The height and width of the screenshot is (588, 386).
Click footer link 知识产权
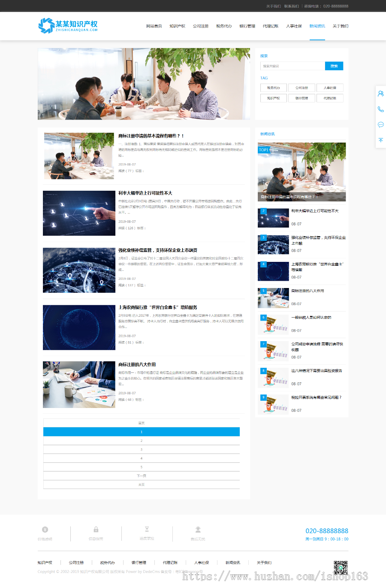(x=45, y=563)
